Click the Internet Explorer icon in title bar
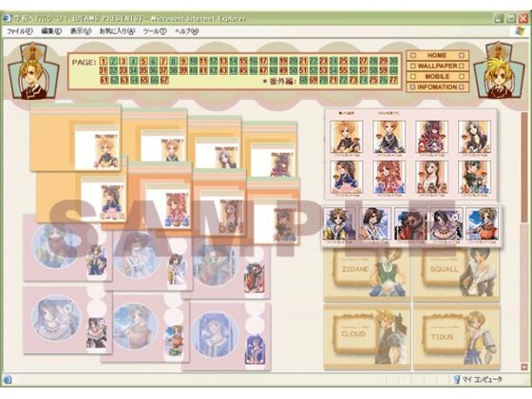The image size is (532, 399). pyautogui.click(x=7, y=18)
